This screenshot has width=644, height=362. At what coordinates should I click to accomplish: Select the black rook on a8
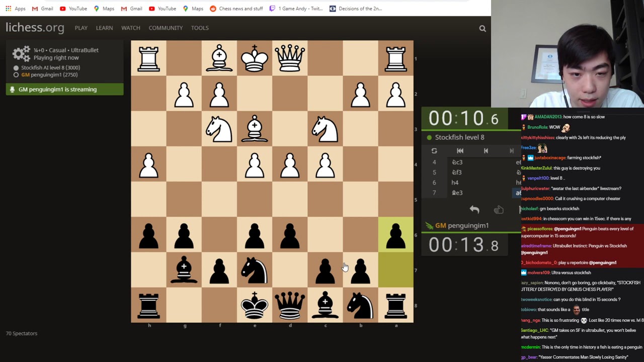[395, 305]
